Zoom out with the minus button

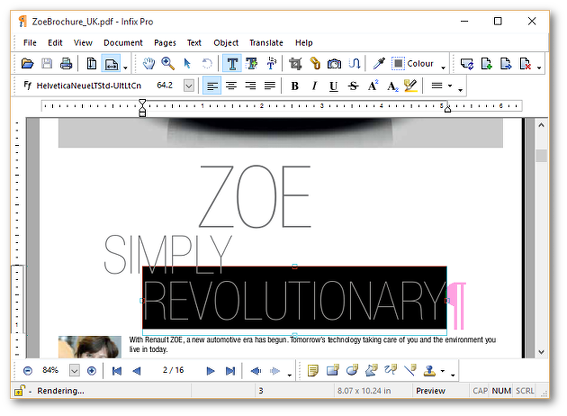coord(27,371)
